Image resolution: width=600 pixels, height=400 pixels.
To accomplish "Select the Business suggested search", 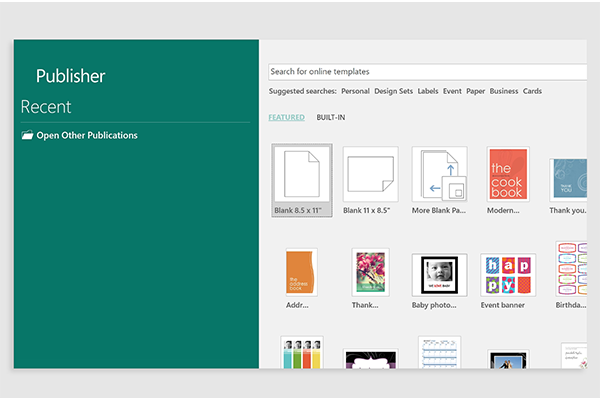I will 504,91.
